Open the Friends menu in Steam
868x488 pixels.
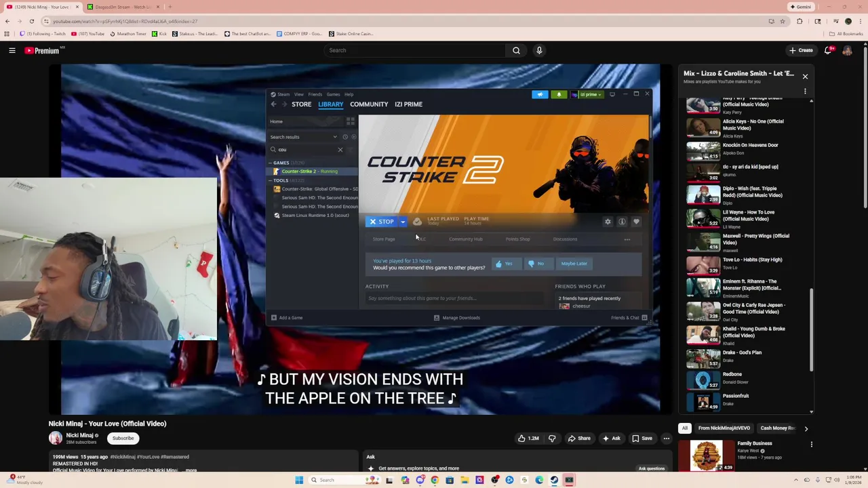click(315, 94)
